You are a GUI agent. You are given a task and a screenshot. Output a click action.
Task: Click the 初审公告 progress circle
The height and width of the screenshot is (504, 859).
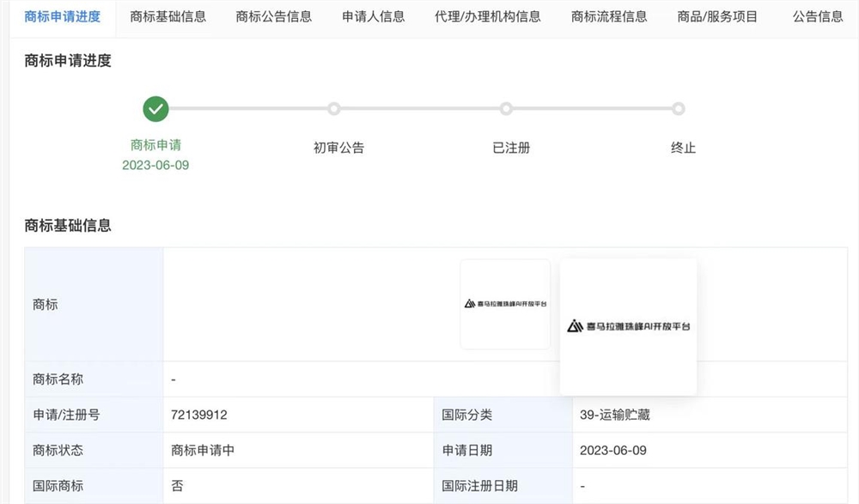(335, 109)
